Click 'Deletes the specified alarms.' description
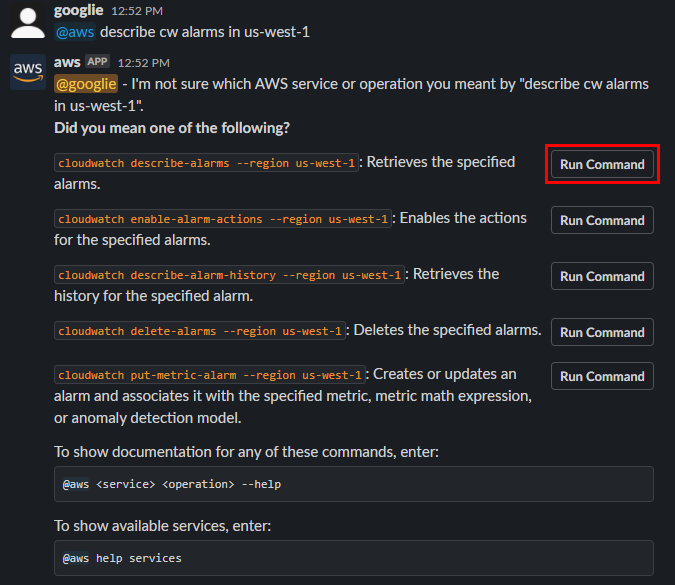 447,330
